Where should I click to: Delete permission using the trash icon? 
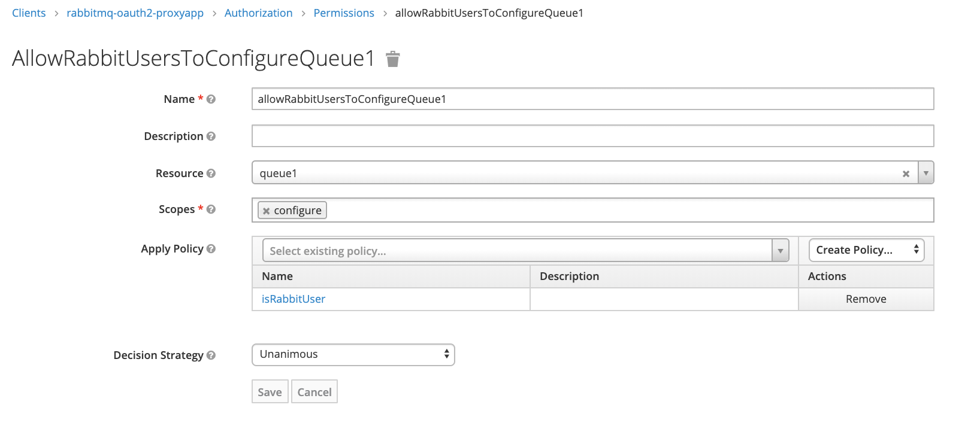pos(392,59)
